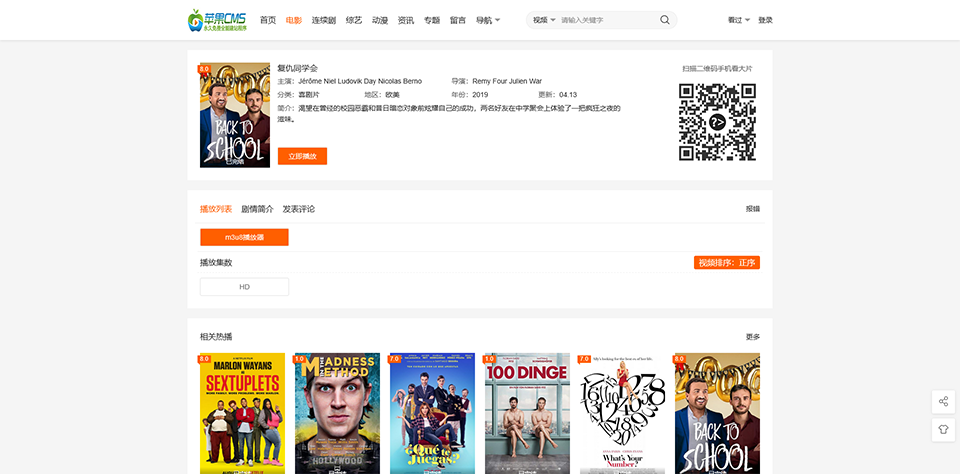Image resolution: width=960 pixels, height=474 pixels.
Task: Click the Back to School main poster
Action: coord(235,115)
